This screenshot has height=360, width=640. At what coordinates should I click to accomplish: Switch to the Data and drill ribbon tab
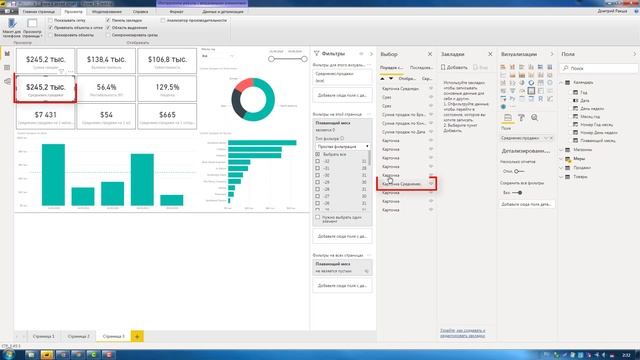point(223,12)
